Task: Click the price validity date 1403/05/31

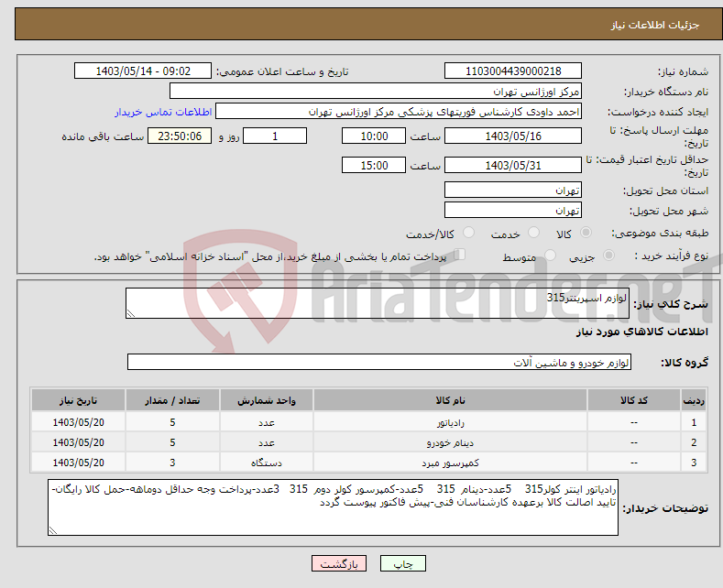Action: click(x=513, y=165)
